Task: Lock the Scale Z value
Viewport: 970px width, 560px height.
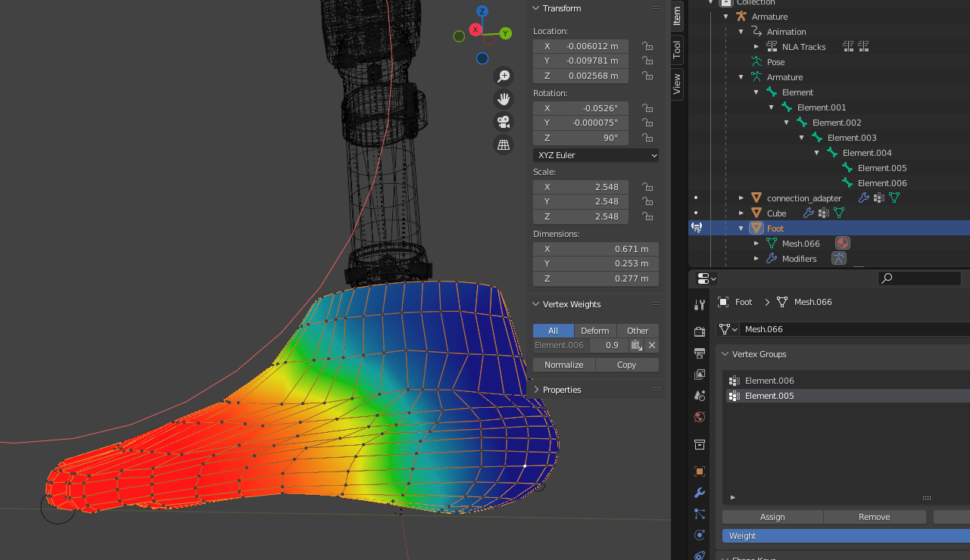Action: (647, 216)
